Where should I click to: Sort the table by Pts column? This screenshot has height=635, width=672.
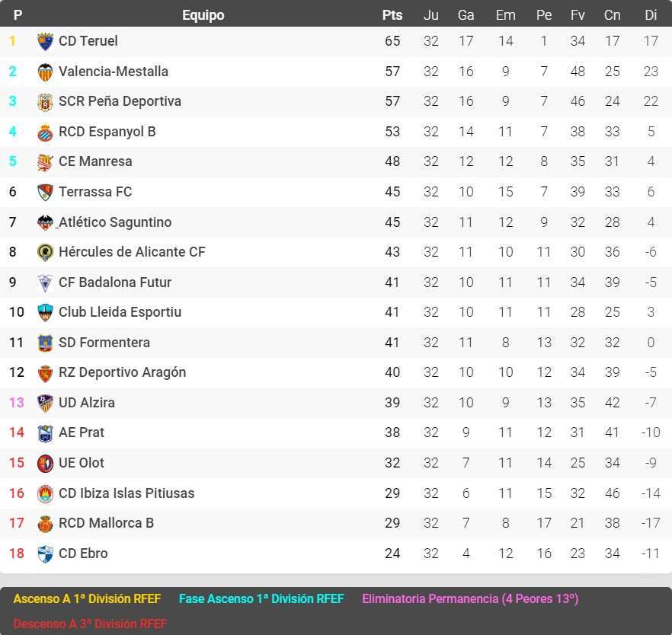pos(391,14)
